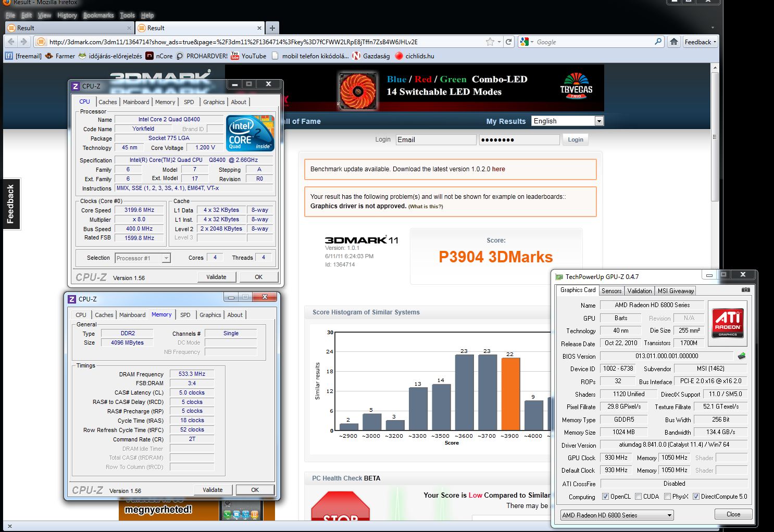Click Close in GPU-Z window
The height and width of the screenshot is (532, 774).
point(733,514)
